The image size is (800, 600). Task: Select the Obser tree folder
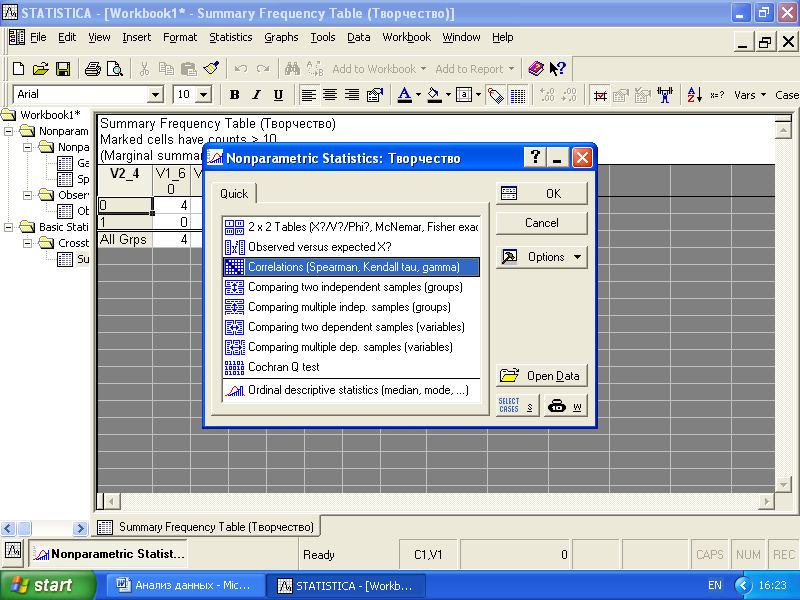pos(64,195)
